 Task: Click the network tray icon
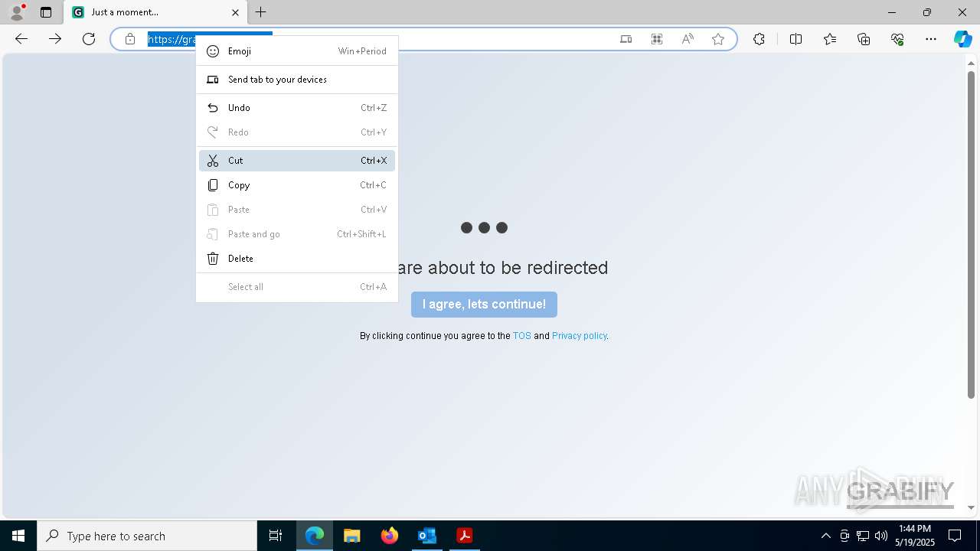tap(863, 536)
